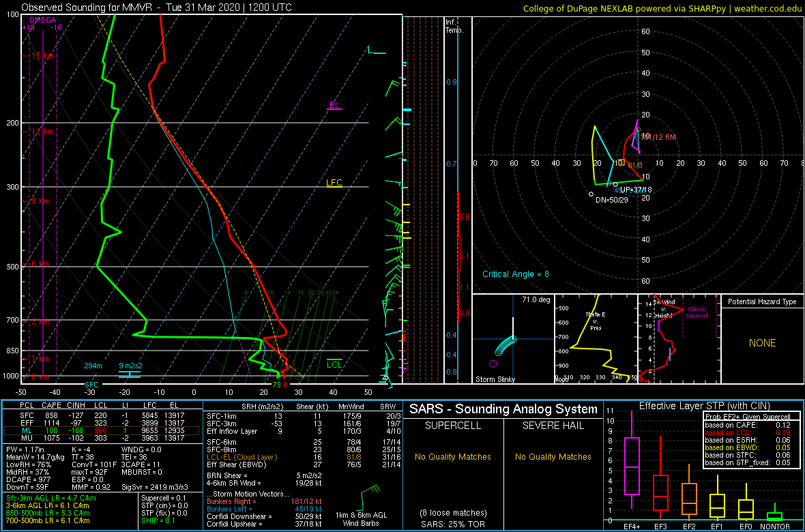Click the '(8 loose matches)' text

(x=452, y=513)
